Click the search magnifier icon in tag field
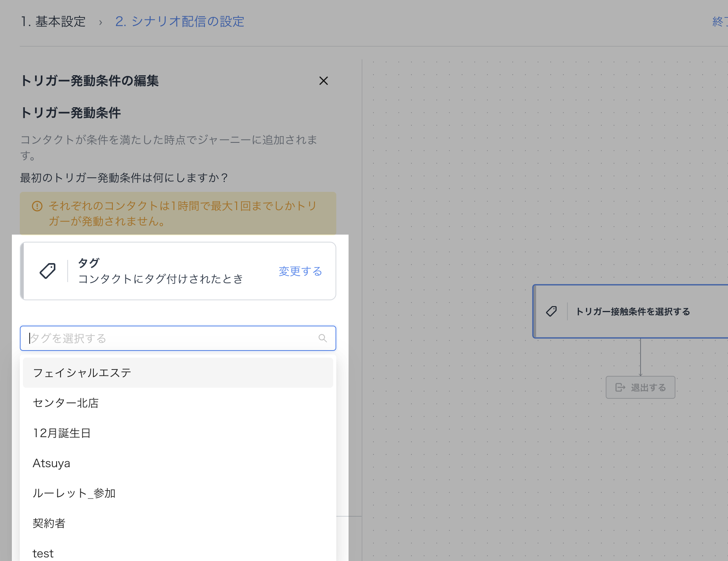This screenshot has height=561, width=728. tap(322, 338)
